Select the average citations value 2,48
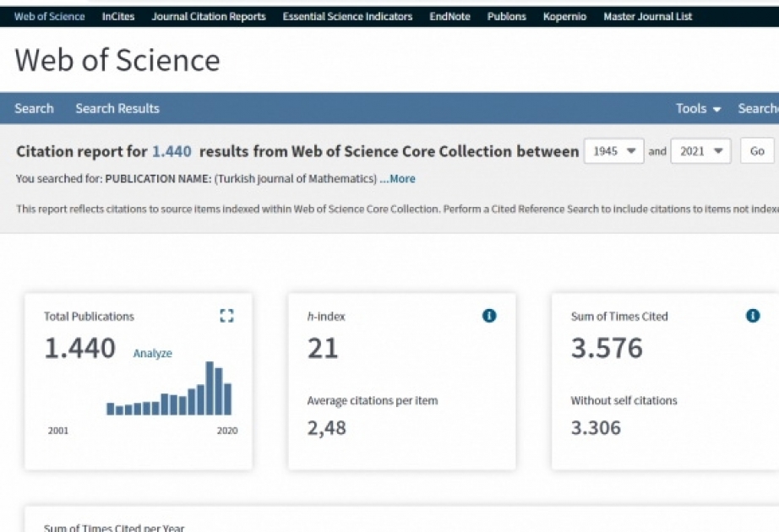The width and height of the screenshot is (779, 532). [326, 427]
